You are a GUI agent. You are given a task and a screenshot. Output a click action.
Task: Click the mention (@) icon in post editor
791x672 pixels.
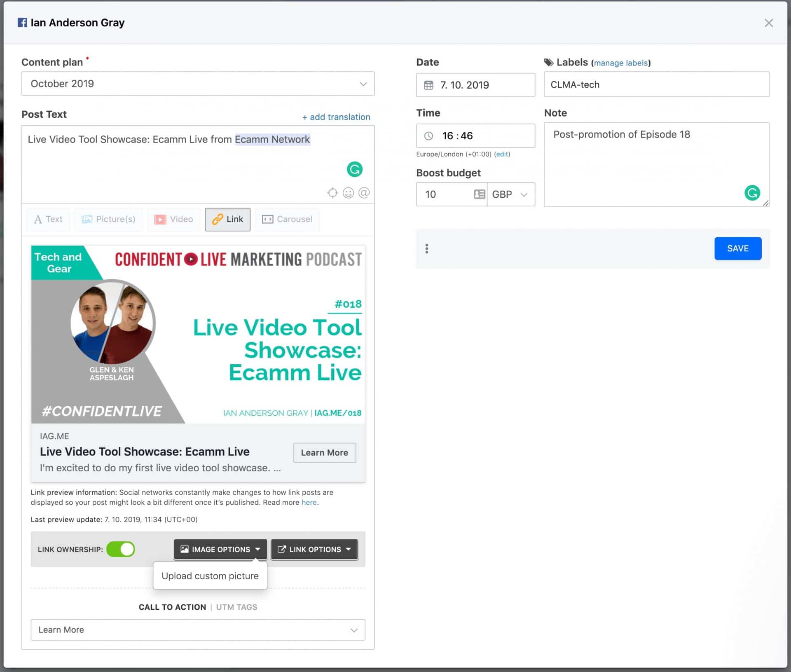point(365,192)
